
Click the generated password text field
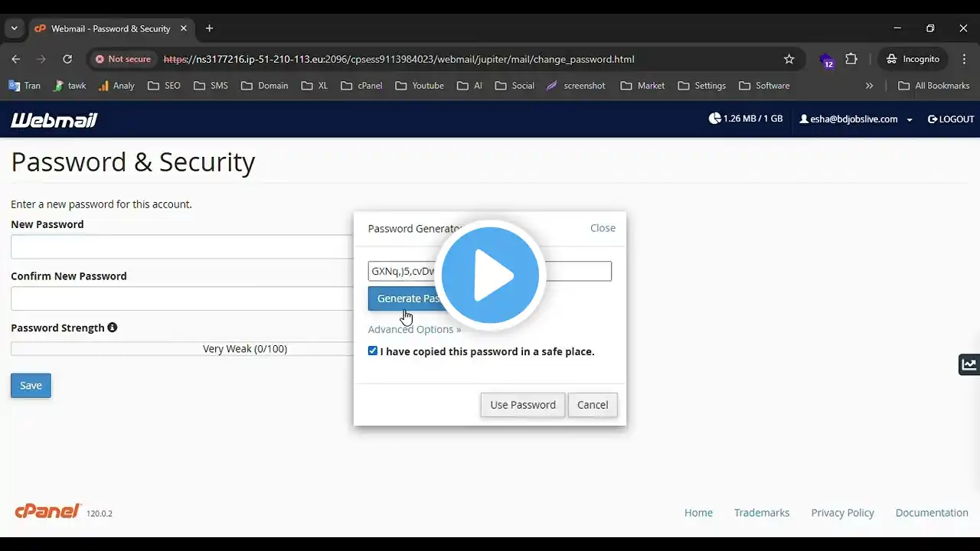pos(490,271)
